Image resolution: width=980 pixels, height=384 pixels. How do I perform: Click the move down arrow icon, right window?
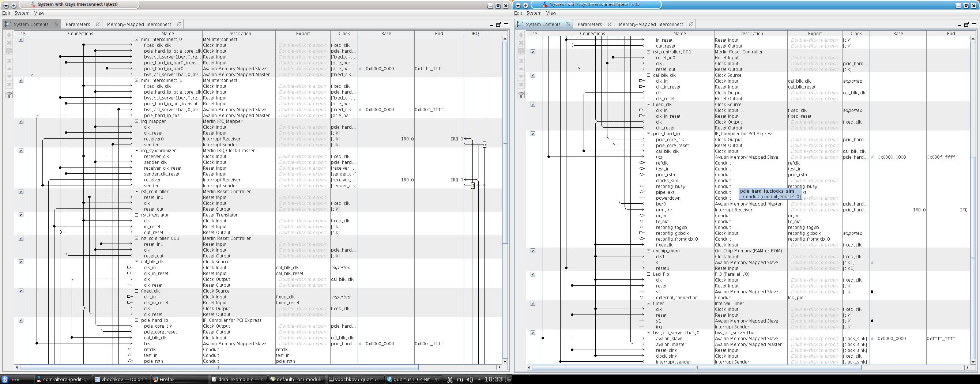point(521,76)
